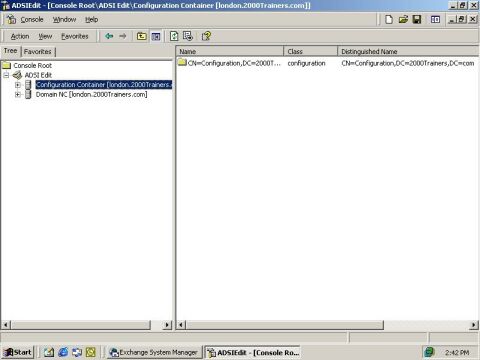Open the Window menu
This screenshot has width=480, height=360.
click(64, 19)
